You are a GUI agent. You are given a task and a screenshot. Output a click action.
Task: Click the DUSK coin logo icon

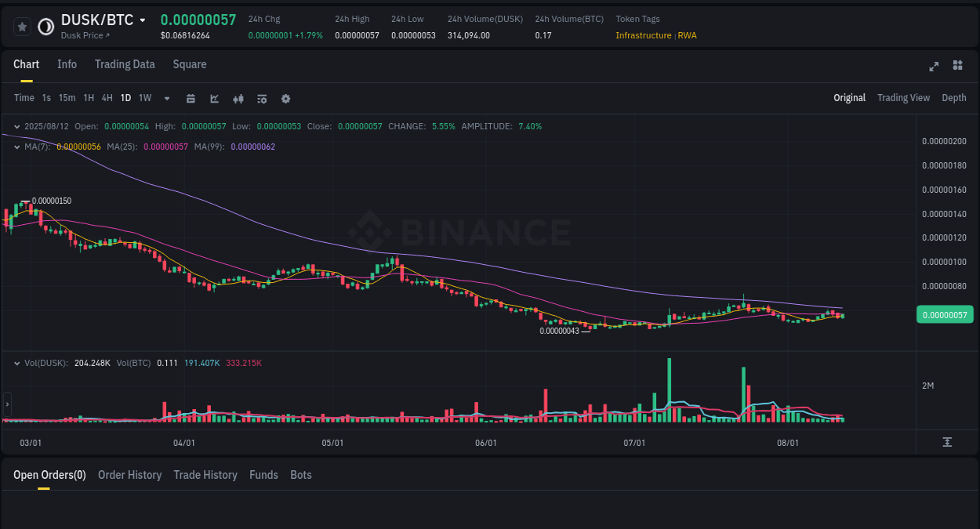tap(46, 27)
